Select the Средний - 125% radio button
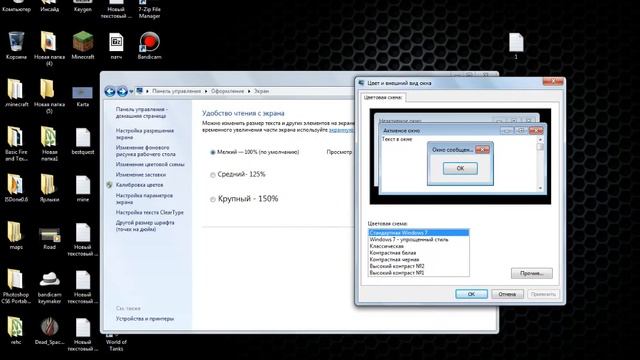 tap(213, 175)
